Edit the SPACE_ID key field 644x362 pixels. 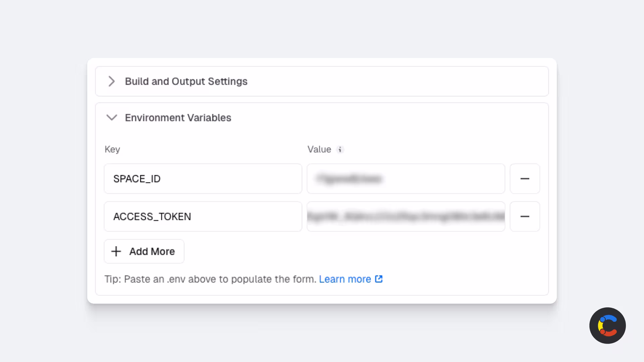[x=203, y=179]
